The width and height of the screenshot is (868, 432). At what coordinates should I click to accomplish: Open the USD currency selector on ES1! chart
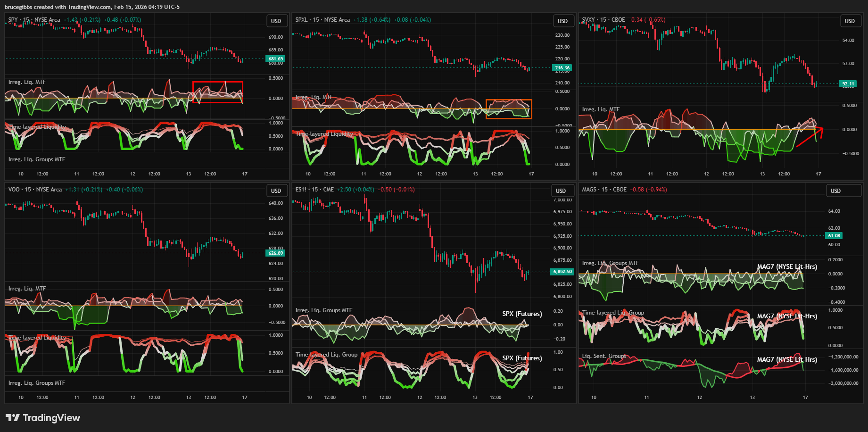coord(561,191)
